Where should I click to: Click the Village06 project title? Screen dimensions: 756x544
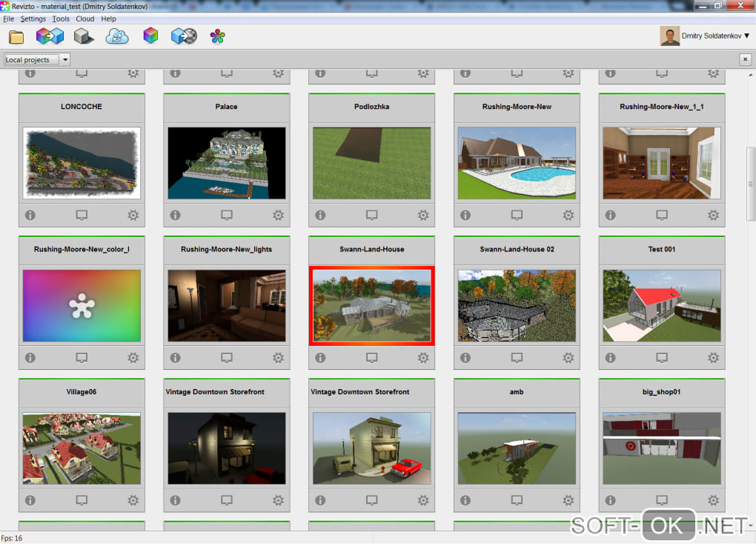pos(82,392)
